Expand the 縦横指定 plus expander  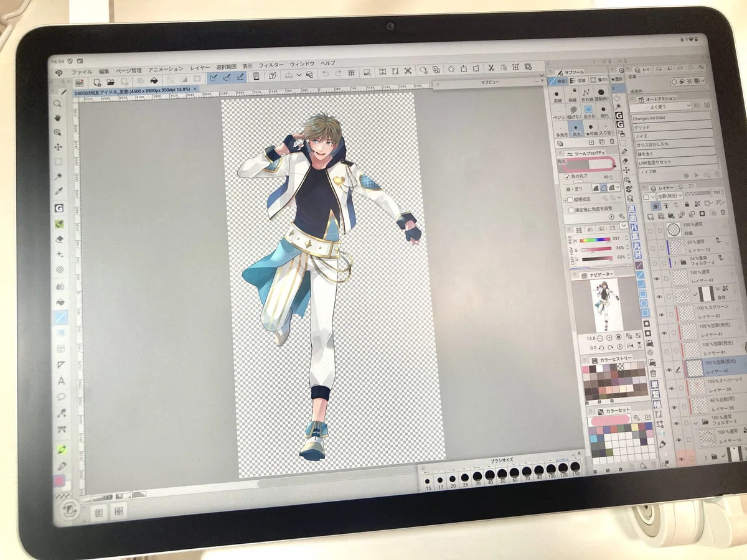(x=566, y=200)
